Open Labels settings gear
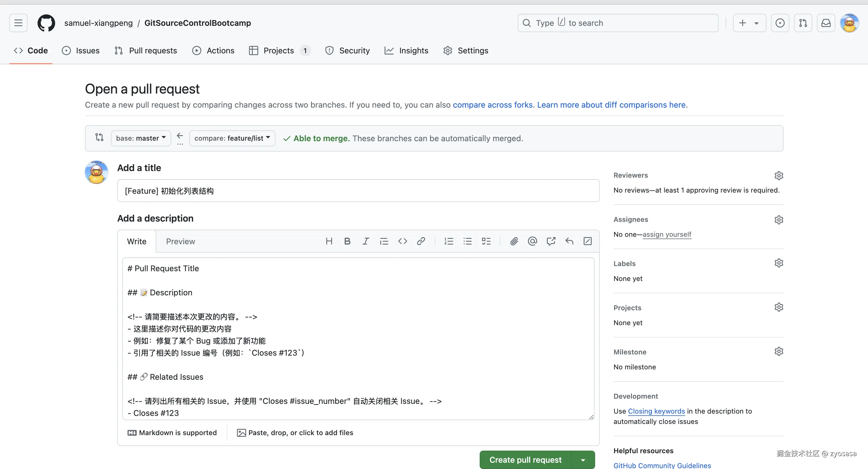 coord(778,263)
